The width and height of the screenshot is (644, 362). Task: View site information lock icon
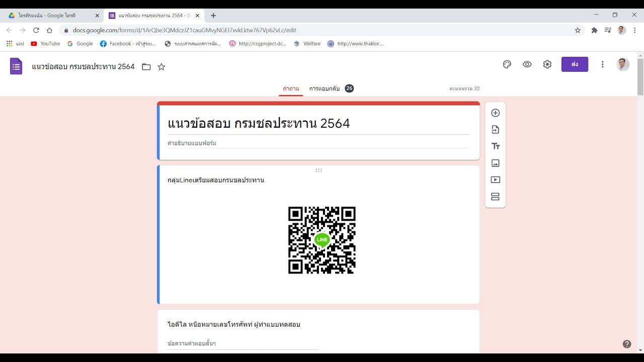coord(66,30)
